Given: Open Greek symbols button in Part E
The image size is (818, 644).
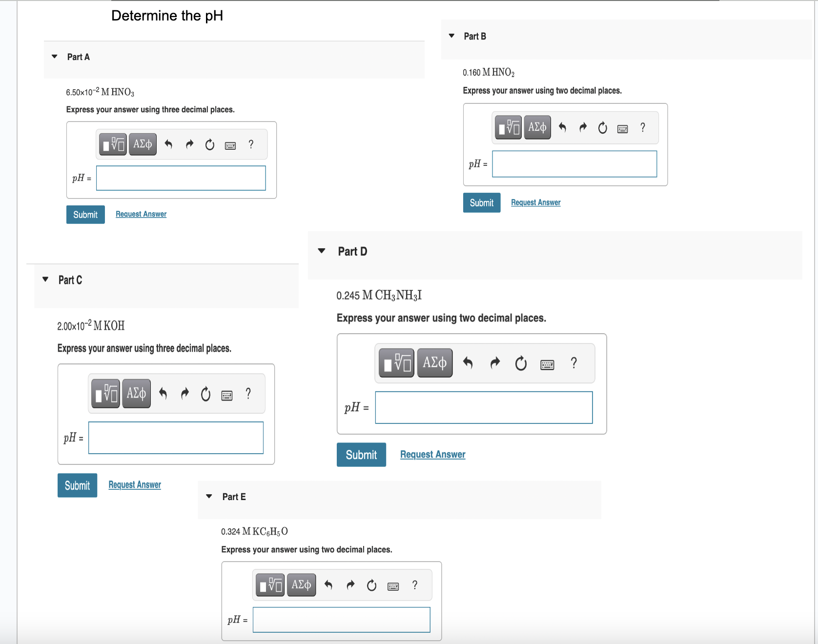Looking at the screenshot, I should click(x=301, y=585).
